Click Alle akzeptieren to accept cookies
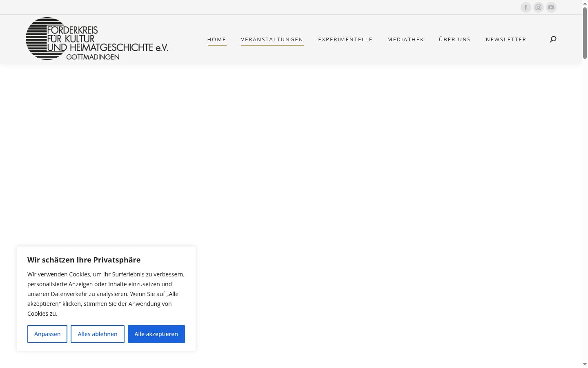Screen dimensions: 588x368 [156, 334]
